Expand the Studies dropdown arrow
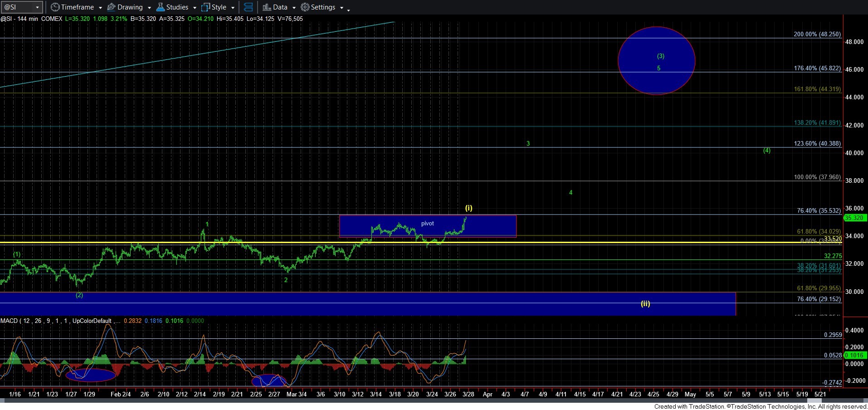Image resolution: width=868 pixels, height=410 pixels. 195,8
